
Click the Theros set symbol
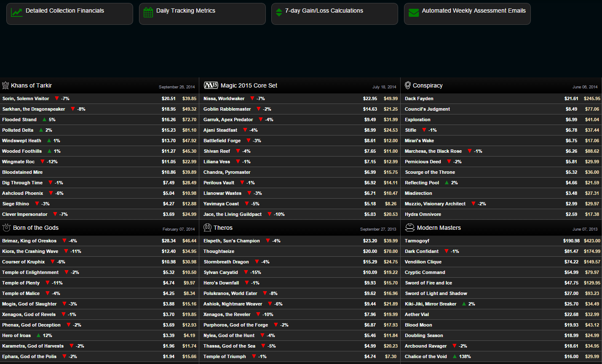207,228
